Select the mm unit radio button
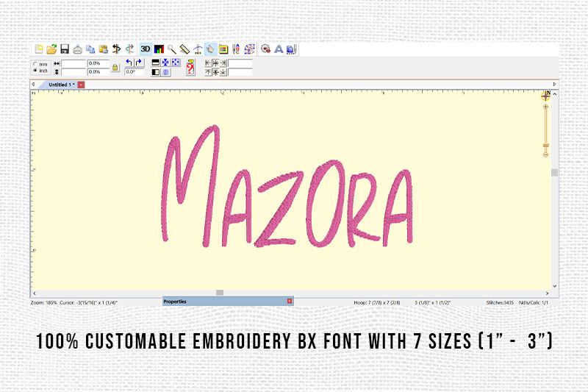This screenshot has width=588, height=392. pyautogui.click(x=35, y=64)
